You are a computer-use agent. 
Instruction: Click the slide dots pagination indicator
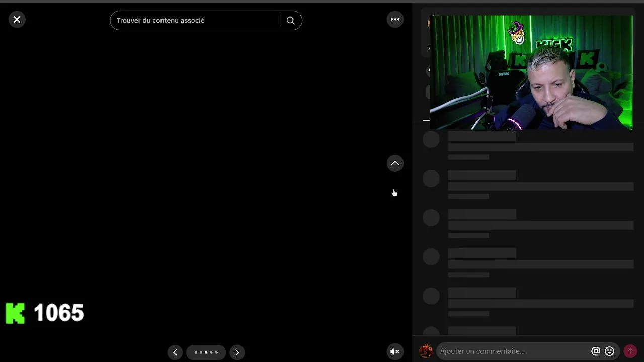pyautogui.click(x=206, y=352)
